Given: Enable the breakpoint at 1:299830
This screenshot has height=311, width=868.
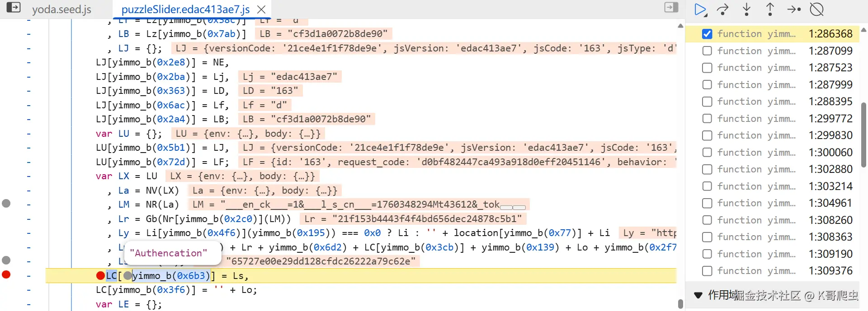Looking at the screenshot, I should click(707, 135).
